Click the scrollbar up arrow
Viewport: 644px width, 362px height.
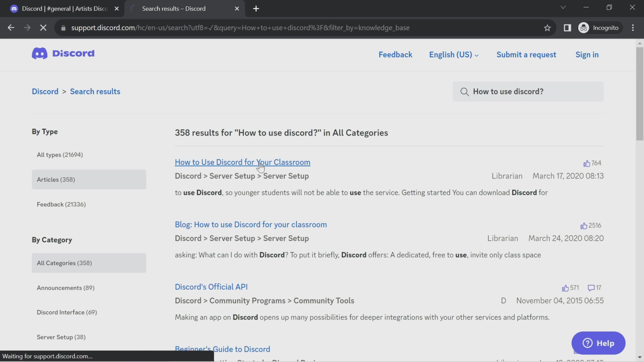point(639,43)
